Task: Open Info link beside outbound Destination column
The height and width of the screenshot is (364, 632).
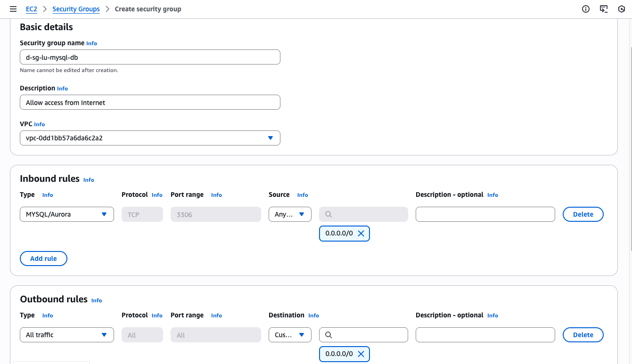Action: 313,315
